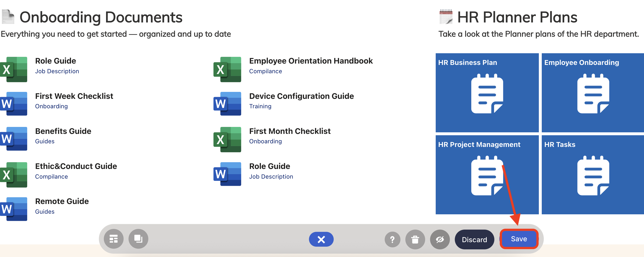
Task: Open the Benefits Guide document link
Action: point(63,131)
